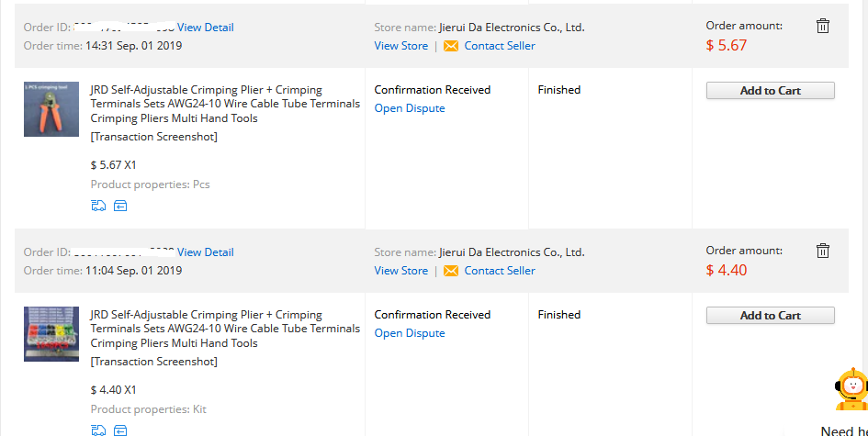The height and width of the screenshot is (436, 868).
Task: Click the return box icon under the Pcs product
Action: coord(120,206)
